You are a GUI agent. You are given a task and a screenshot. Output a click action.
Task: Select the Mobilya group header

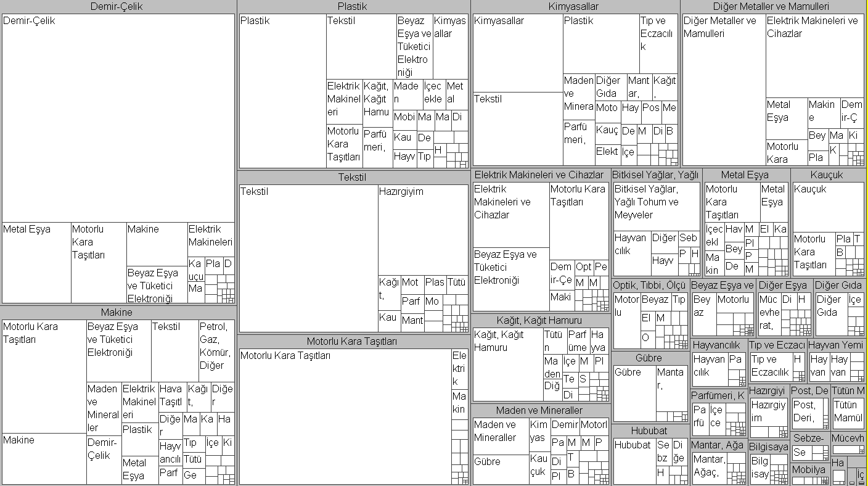(x=809, y=469)
